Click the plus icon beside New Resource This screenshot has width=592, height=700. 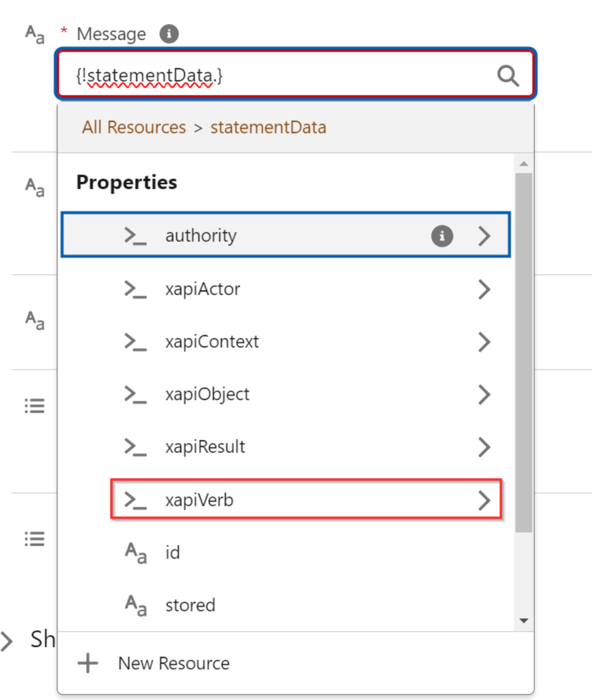click(x=88, y=663)
